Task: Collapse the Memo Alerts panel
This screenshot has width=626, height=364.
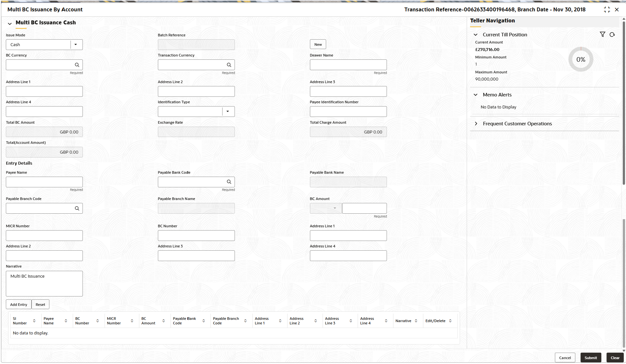Action: [476, 95]
